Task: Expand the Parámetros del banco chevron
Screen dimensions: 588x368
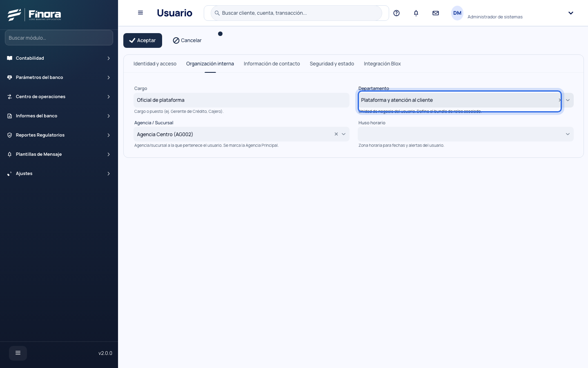Action: coord(109,77)
